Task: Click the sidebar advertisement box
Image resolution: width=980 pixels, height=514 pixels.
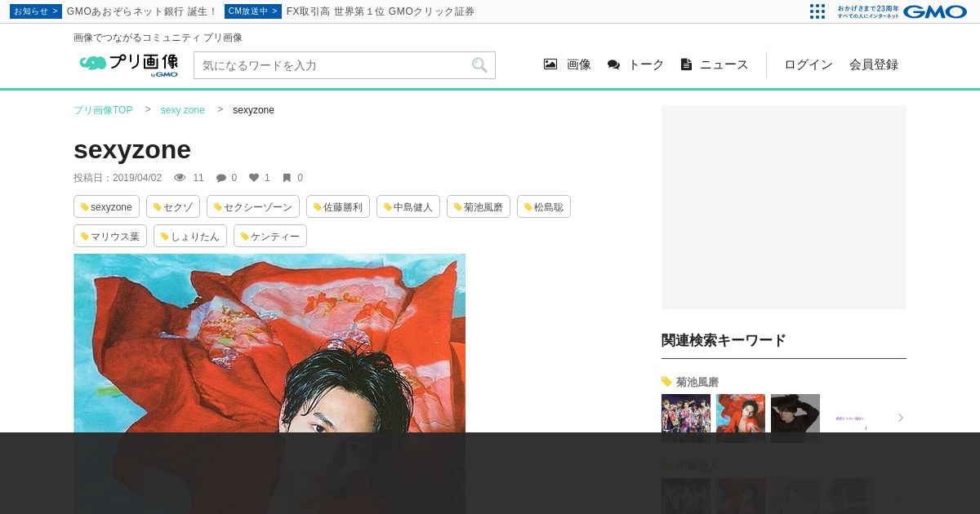Action: 784,207
